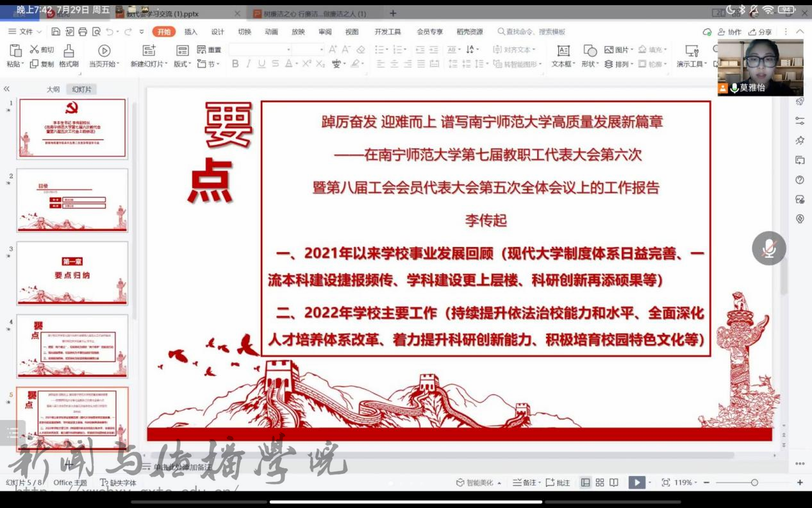Click the cloud sync status icon
The width and height of the screenshot is (812, 508).
pos(707,31)
